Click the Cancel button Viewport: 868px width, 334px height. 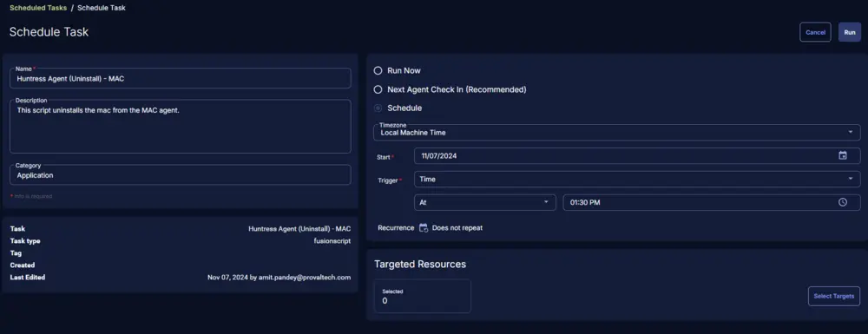click(x=815, y=32)
